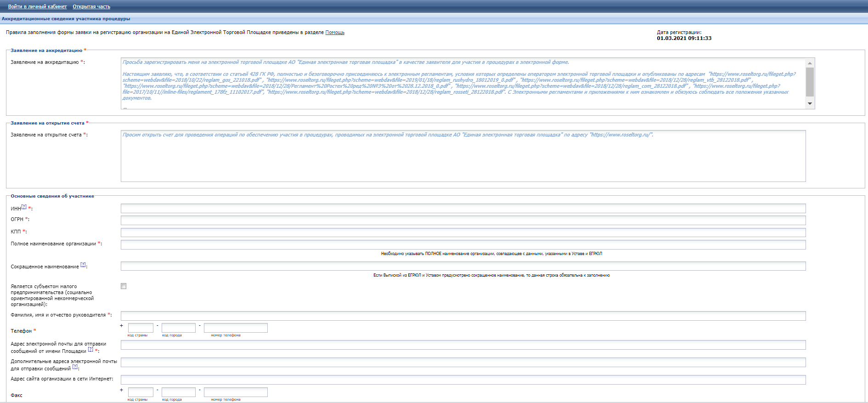Go to Открытая часть section
Image resolution: width=868 pixels, height=403 pixels.
point(91,6)
